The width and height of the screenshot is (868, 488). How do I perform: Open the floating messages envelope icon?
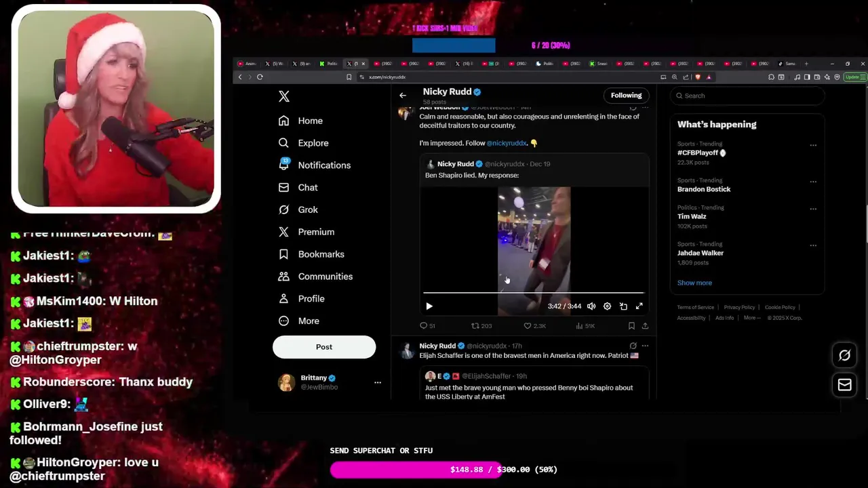pos(845,385)
